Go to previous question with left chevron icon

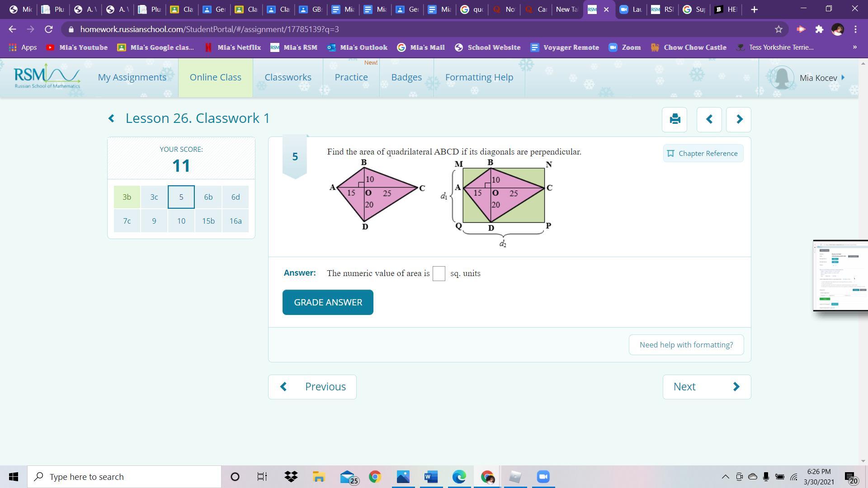pos(709,119)
